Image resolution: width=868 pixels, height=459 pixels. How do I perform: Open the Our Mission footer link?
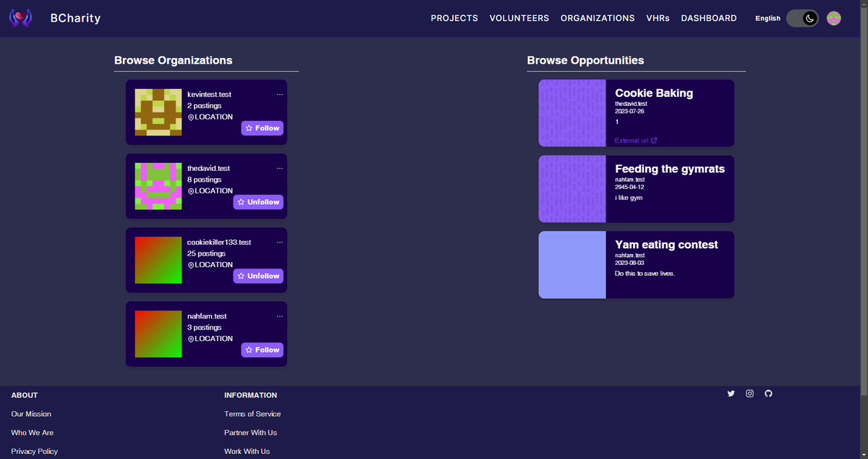31,414
